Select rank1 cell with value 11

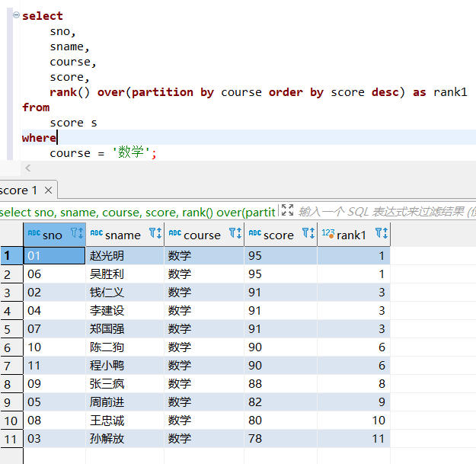[353, 439]
